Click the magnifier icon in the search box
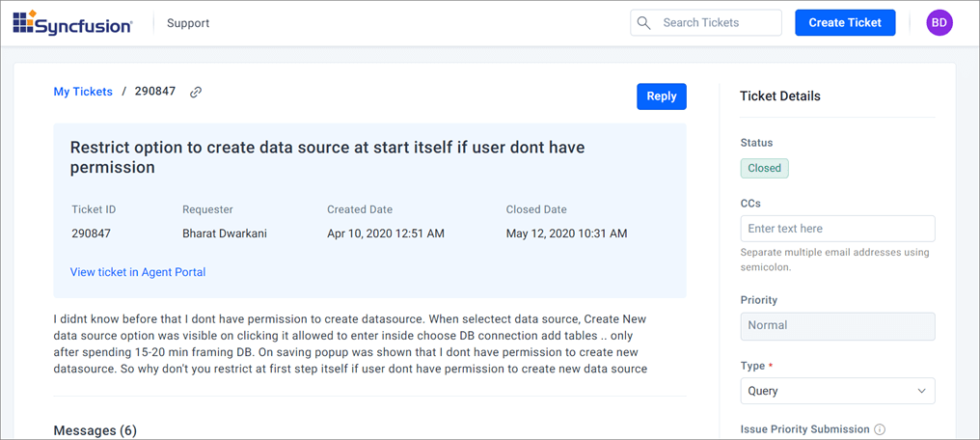Screen dimensions: 980x440 pyautogui.click(x=644, y=23)
